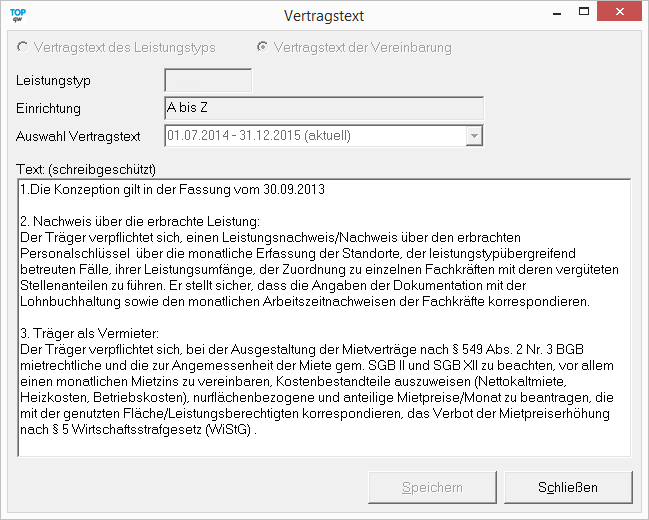Choose the 'Vertragstext der Vereinbarung' radio option
This screenshot has width=649, height=520.
pyautogui.click(x=263, y=47)
